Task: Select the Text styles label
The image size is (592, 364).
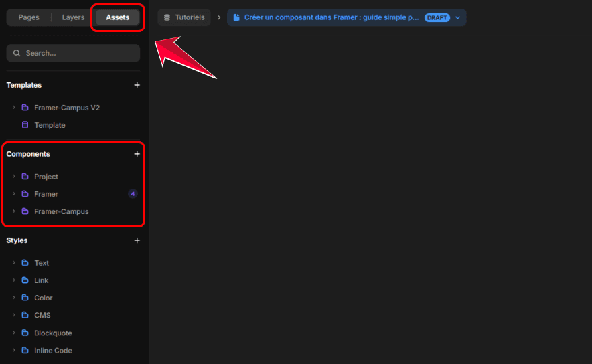Action: (42, 263)
